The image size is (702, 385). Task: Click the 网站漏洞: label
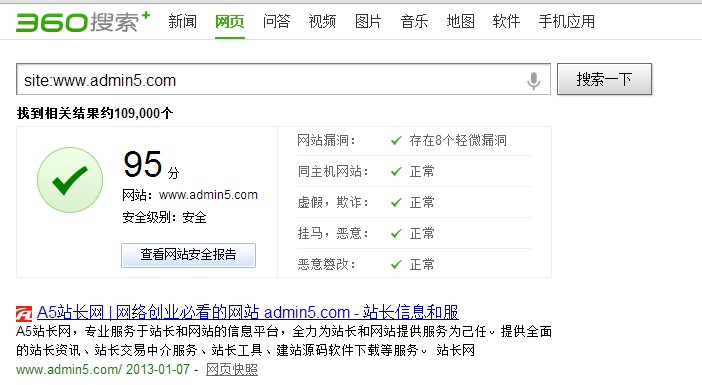(326, 141)
